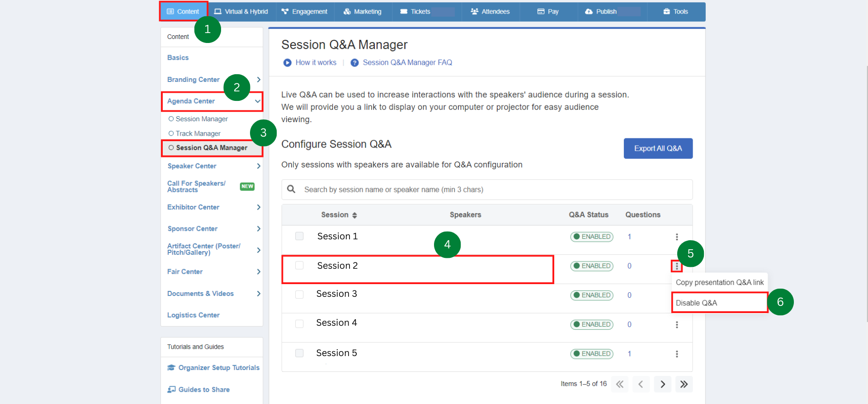868x404 pixels.
Task: Collapse the Agenda Center section
Action: 257,101
